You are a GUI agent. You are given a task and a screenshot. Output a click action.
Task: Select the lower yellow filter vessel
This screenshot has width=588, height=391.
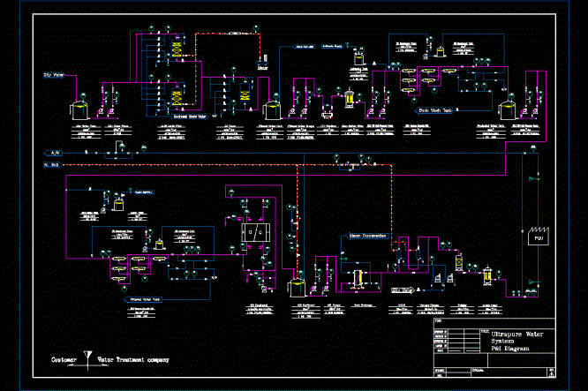click(x=177, y=95)
